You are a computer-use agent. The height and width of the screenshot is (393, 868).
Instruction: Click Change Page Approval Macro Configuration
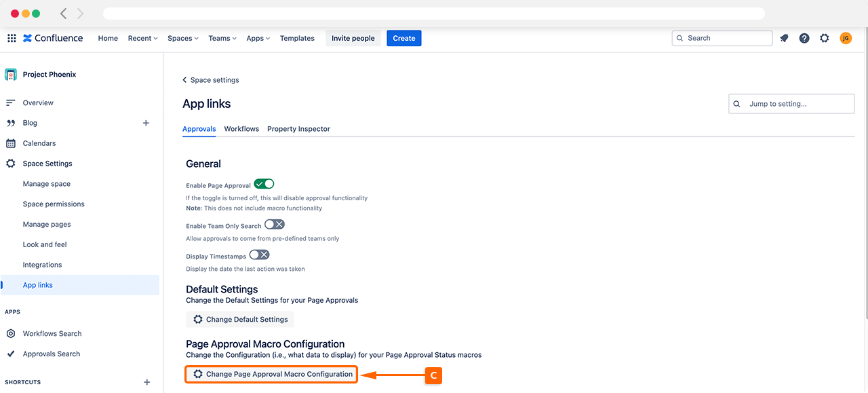[272, 374]
